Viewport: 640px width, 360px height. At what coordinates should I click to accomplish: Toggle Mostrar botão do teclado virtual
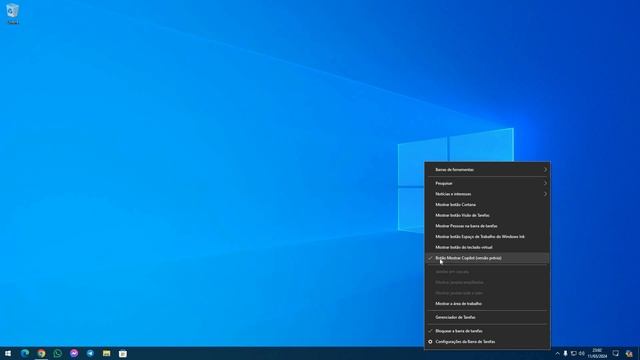click(x=487, y=247)
